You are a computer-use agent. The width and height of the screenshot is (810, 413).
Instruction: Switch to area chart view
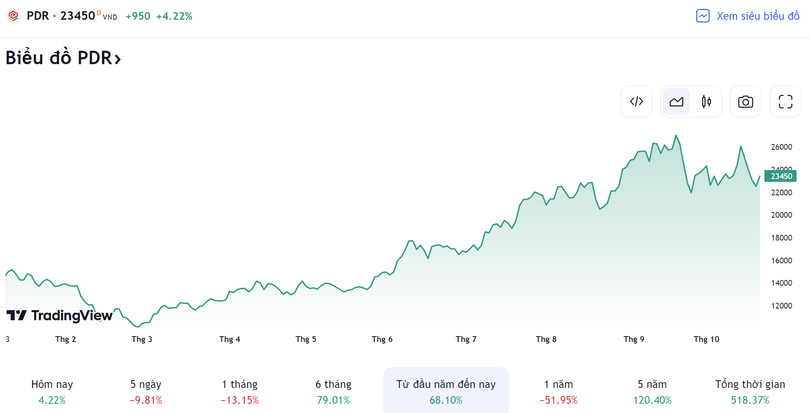(677, 101)
